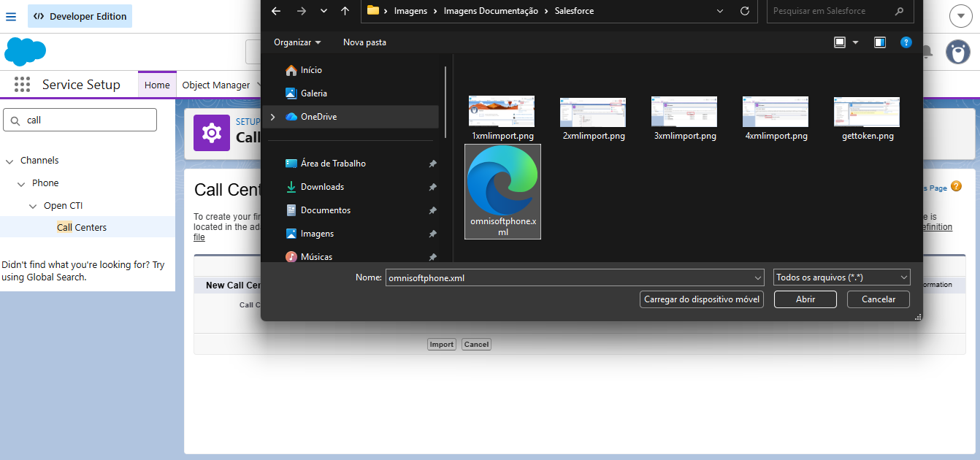This screenshot has width=980, height=460.
Task: Open the address bar history dropdown
Action: (720, 11)
